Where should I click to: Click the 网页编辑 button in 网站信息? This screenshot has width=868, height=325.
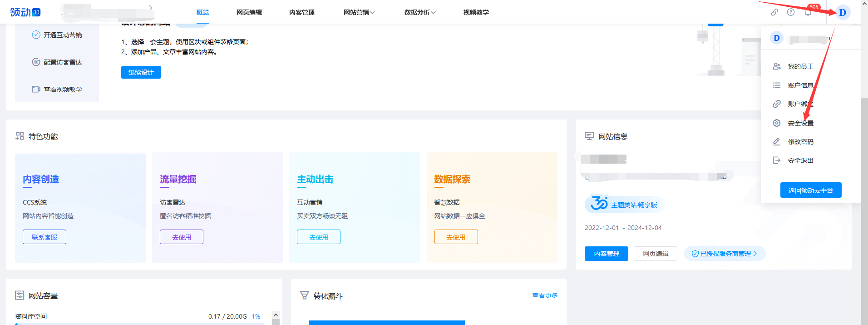coord(656,254)
